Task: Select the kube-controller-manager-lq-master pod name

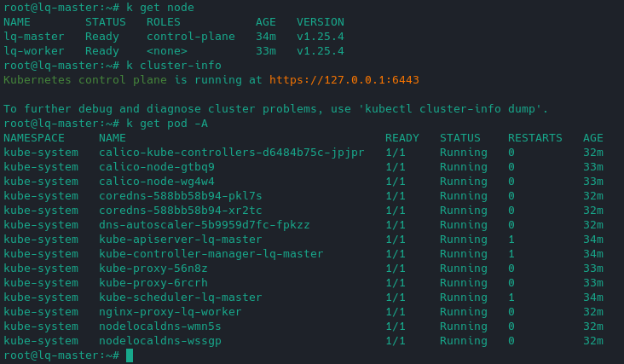Action: coord(211,254)
